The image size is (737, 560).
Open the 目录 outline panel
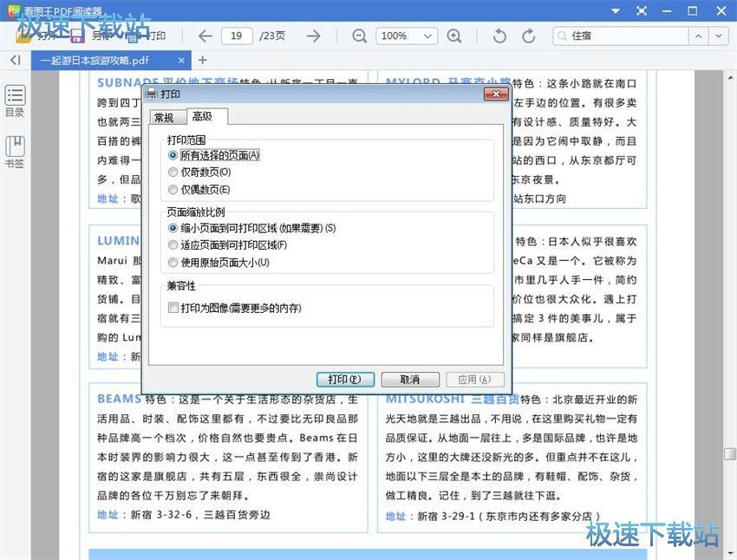pyautogui.click(x=15, y=101)
